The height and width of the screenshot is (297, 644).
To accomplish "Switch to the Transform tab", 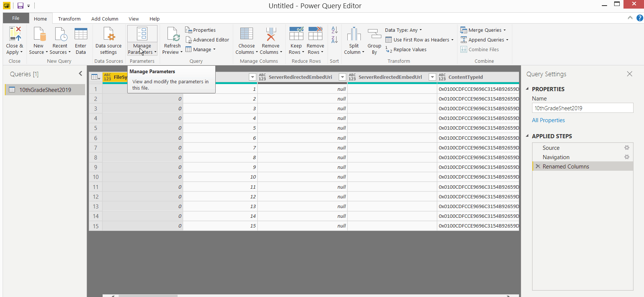I will [x=69, y=19].
